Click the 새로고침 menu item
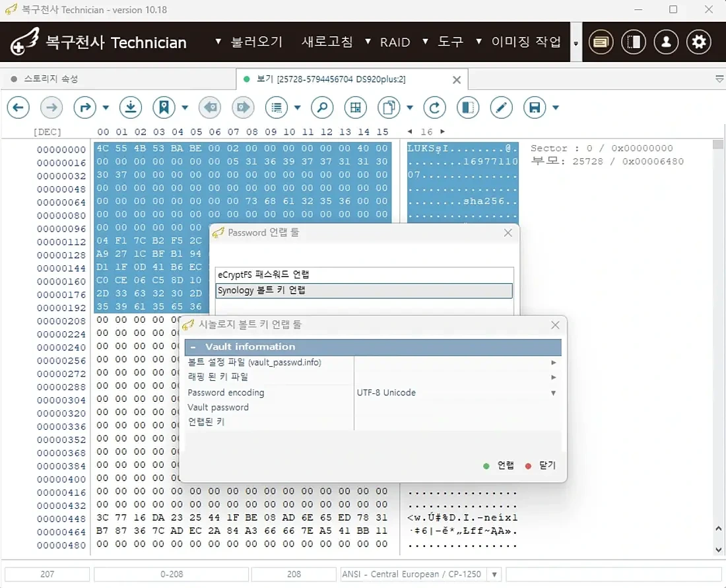This screenshot has width=726, height=588. click(327, 42)
